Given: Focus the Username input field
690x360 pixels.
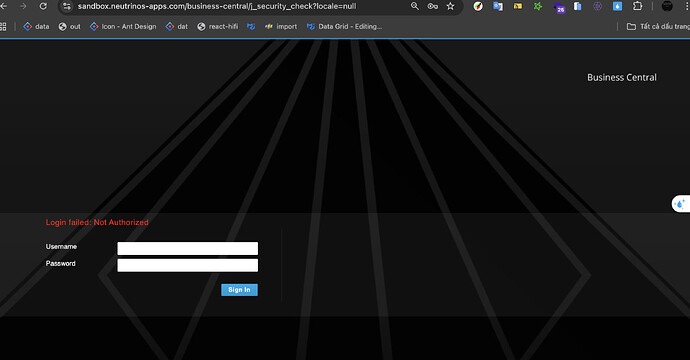Looking at the screenshot, I should (187, 248).
